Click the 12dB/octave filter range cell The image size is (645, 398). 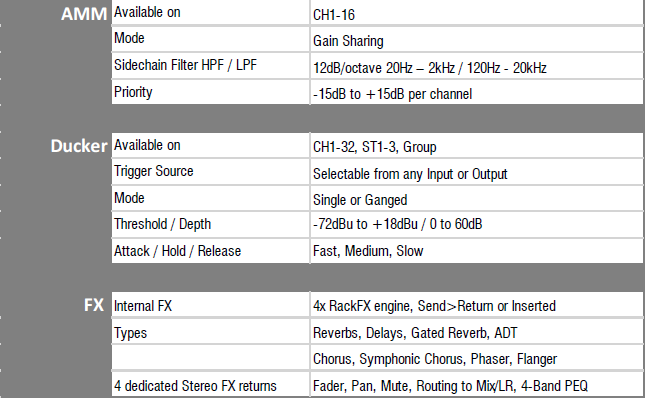tap(477, 66)
